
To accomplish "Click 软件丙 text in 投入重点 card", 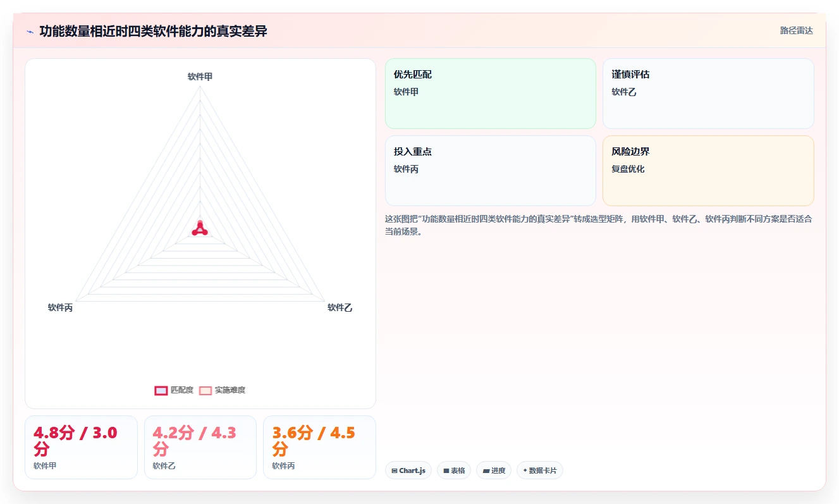I will pyautogui.click(x=406, y=169).
